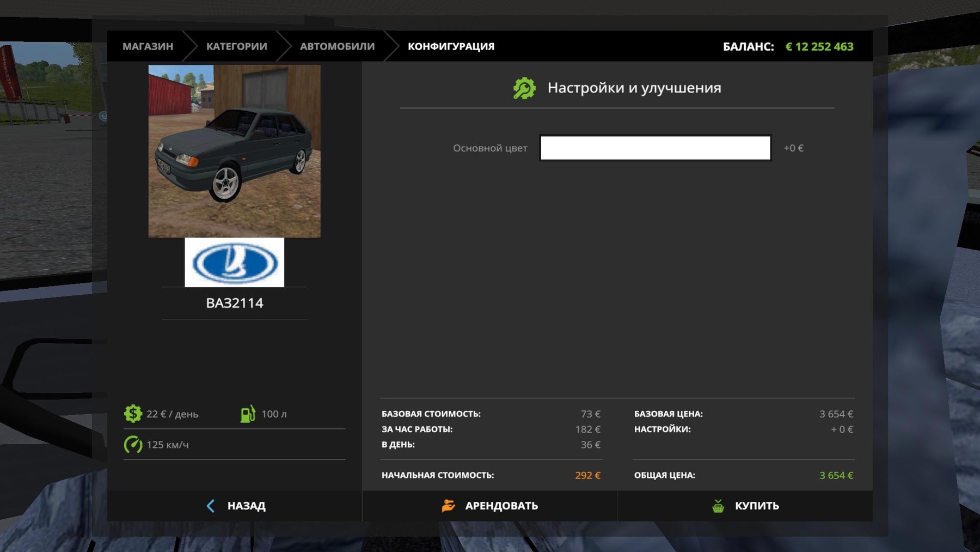Switch to the Автомобили breadcrumb tab

337,46
